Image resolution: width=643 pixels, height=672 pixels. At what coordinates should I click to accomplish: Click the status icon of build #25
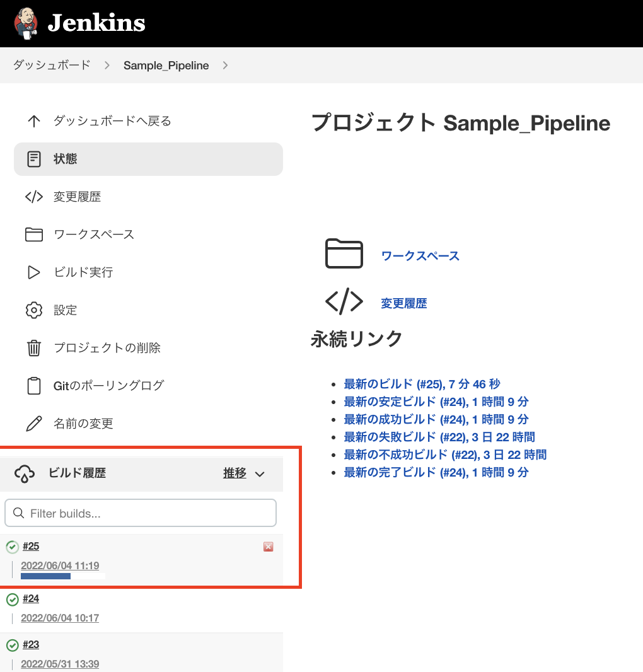click(x=13, y=547)
